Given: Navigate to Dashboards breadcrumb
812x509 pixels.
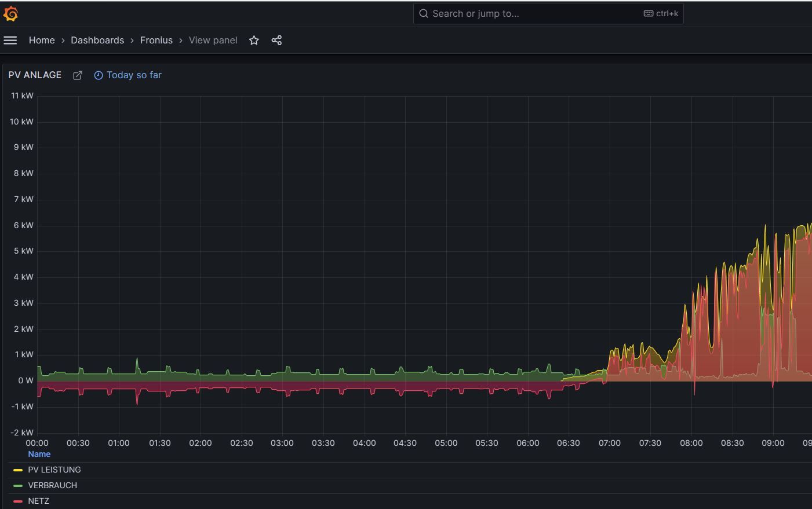Looking at the screenshot, I should 97,41.
